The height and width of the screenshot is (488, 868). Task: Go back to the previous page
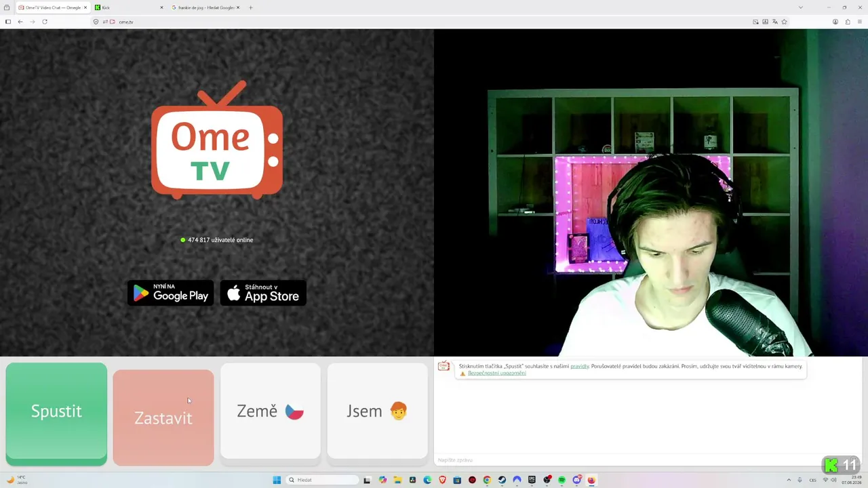pos(20,22)
